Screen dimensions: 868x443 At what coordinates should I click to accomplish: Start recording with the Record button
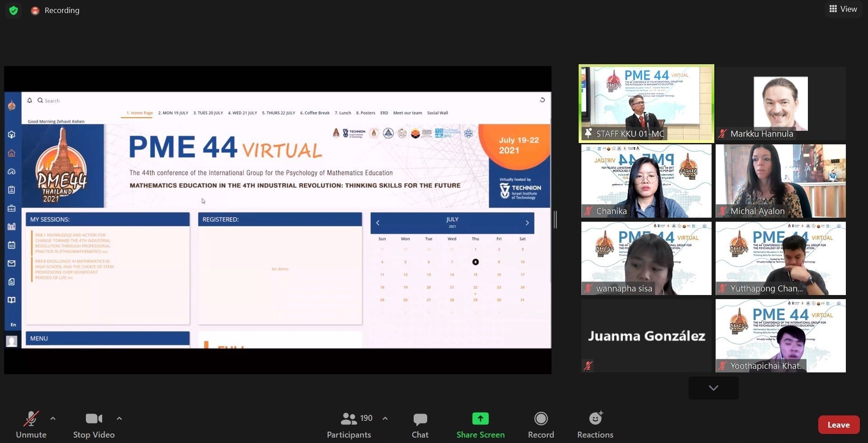point(541,419)
